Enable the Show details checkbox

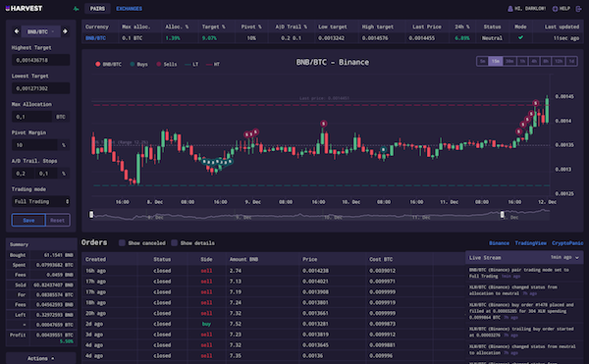174,242
